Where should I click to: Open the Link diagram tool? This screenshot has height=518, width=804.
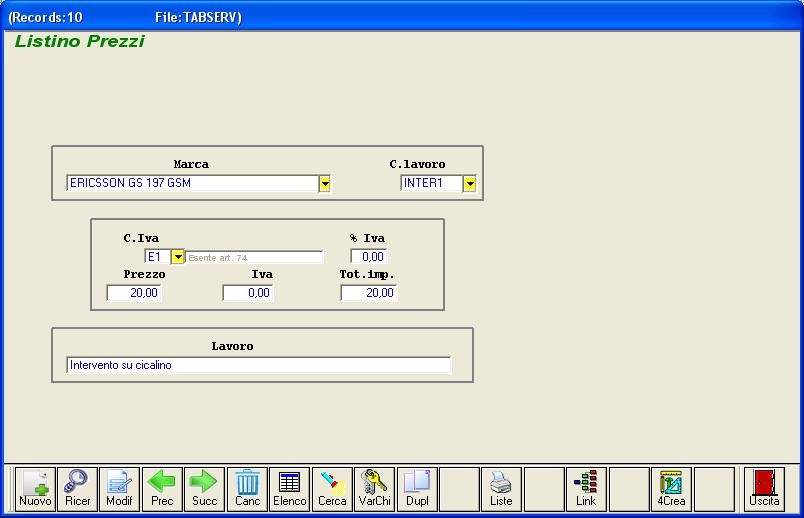point(586,489)
